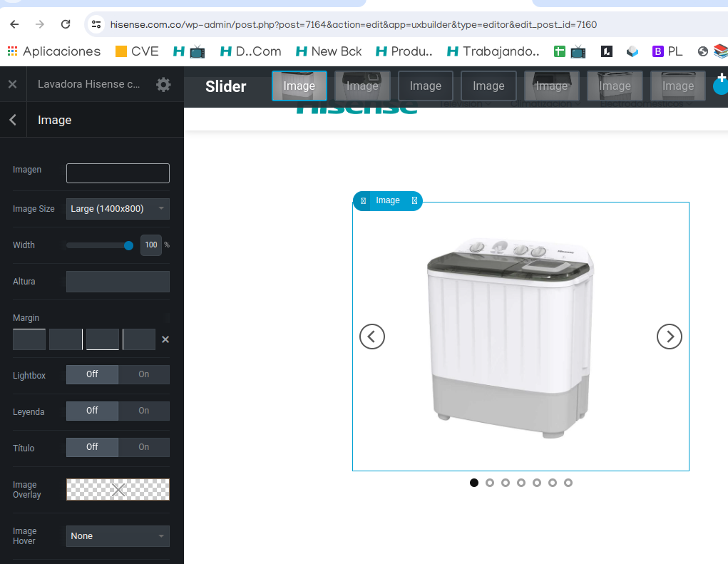Expand the Image Hover dropdown
The width and height of the screenshot is (728, 564).
[118, 536]
